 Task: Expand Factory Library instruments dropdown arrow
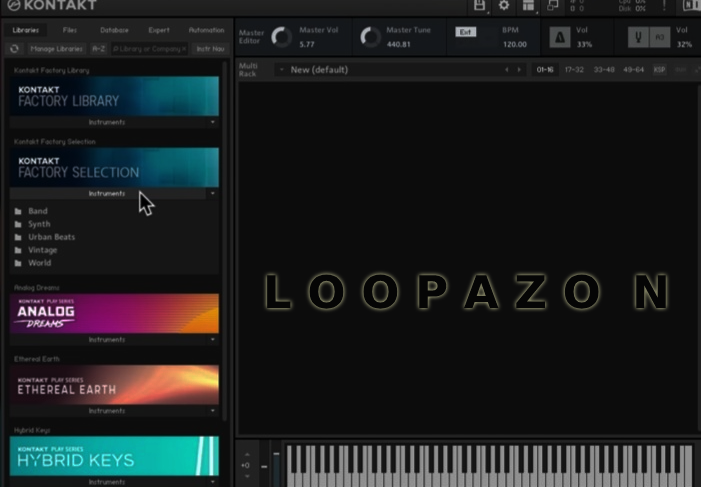pos(213,122)
